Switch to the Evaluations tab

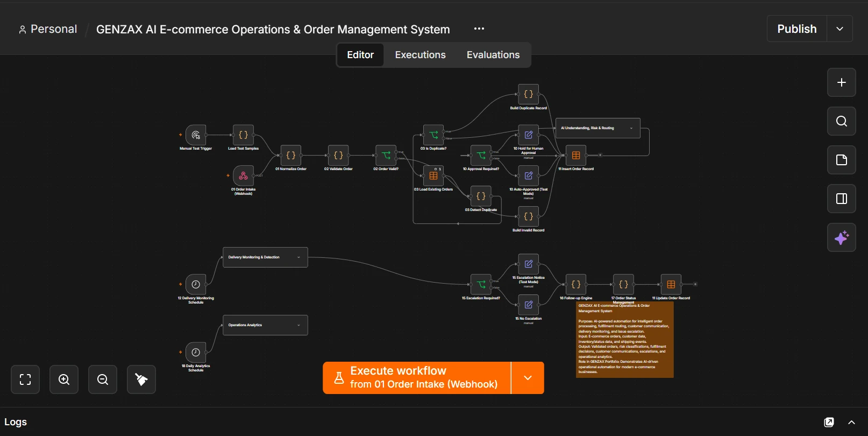[x=493, y=55]
